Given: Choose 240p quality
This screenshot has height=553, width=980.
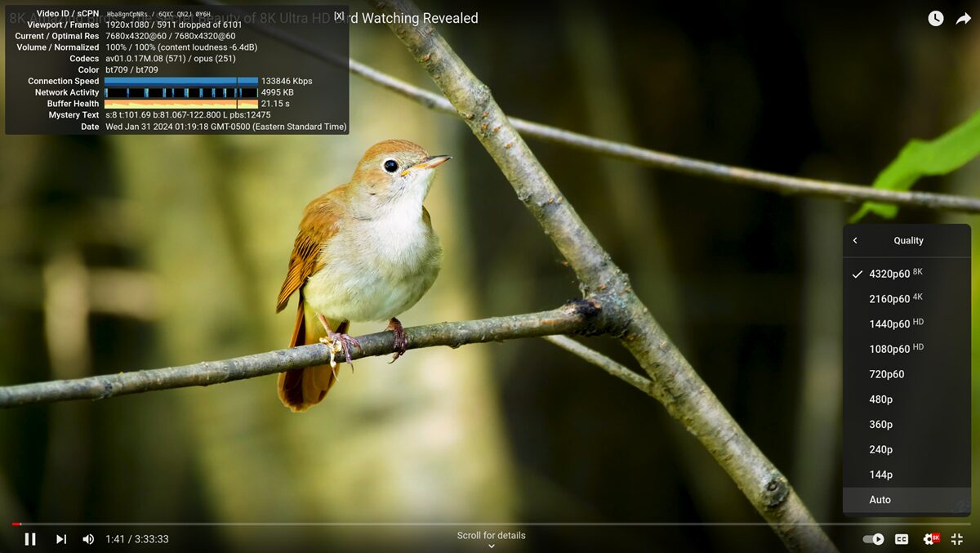Looking at the screenshot, I should tap(906, 449).
